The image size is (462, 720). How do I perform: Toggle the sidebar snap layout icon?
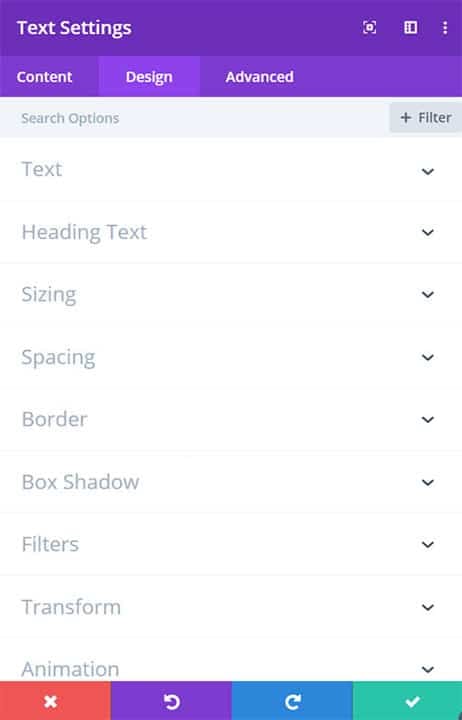[x=411, y=28]
